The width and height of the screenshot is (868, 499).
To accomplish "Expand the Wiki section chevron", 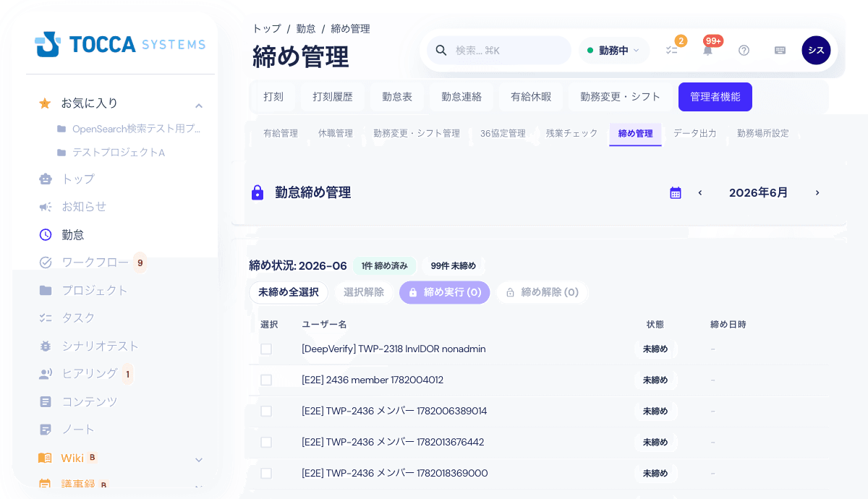I will (x=199, y=460).
